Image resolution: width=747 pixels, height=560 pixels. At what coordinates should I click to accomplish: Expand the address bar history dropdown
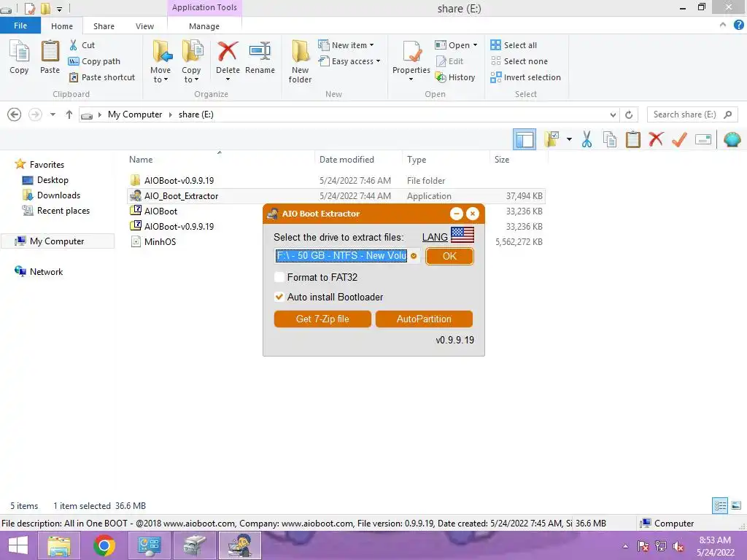click(x=613, y=114)
